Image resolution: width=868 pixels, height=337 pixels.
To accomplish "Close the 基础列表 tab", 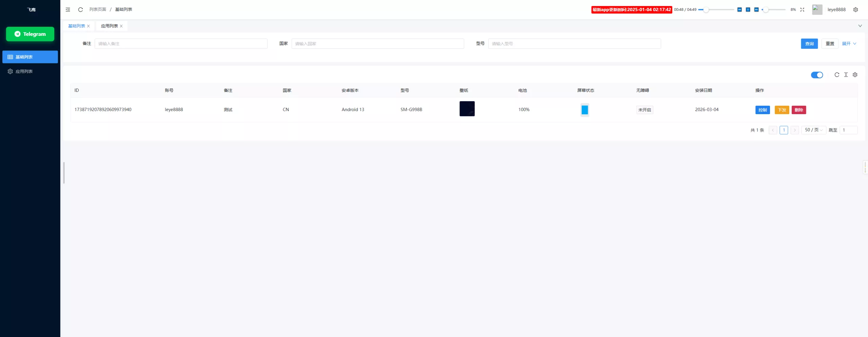I will (88, 26).
